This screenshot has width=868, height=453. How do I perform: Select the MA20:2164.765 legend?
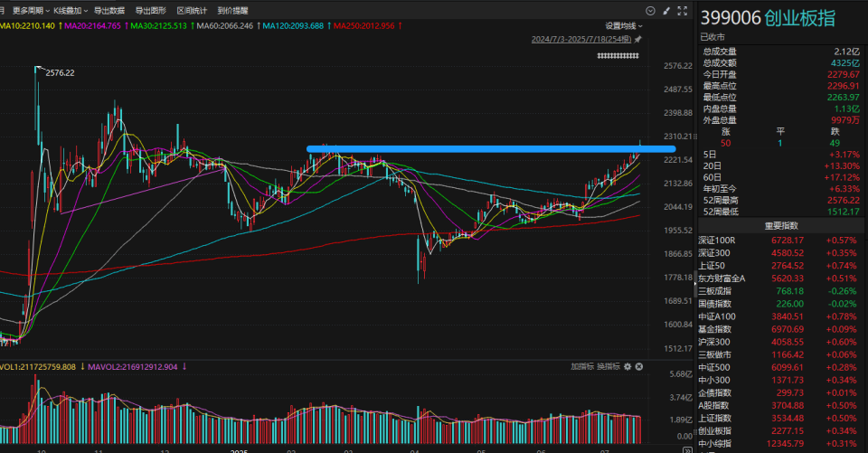point(92,26)
